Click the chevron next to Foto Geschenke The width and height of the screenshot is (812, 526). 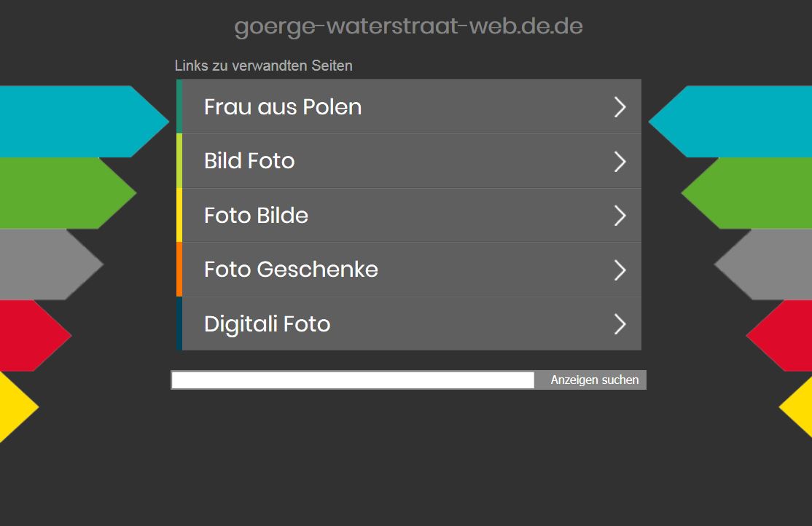(620, 270)
